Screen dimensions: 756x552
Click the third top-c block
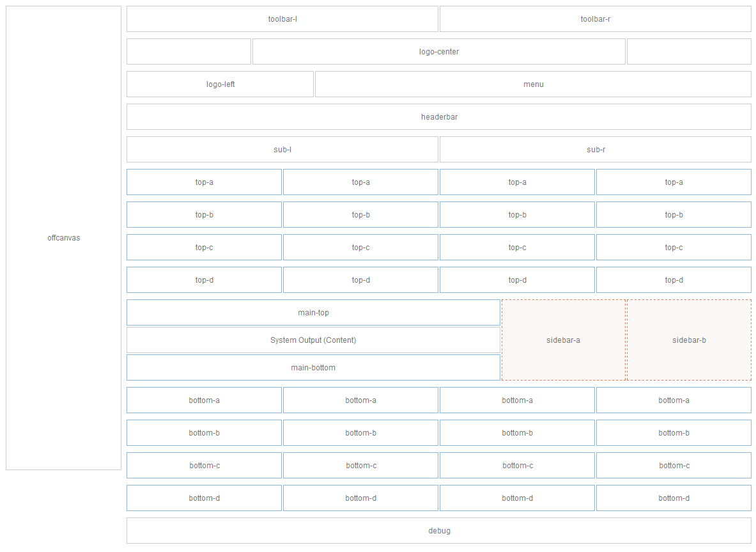coord(517,247)
